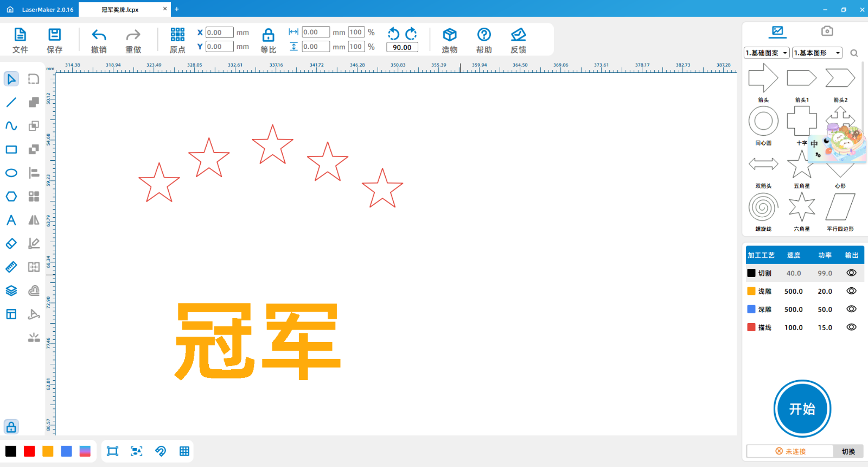Hide the 切割 layer output eye
868x467 pixels.
pos(851,273)
